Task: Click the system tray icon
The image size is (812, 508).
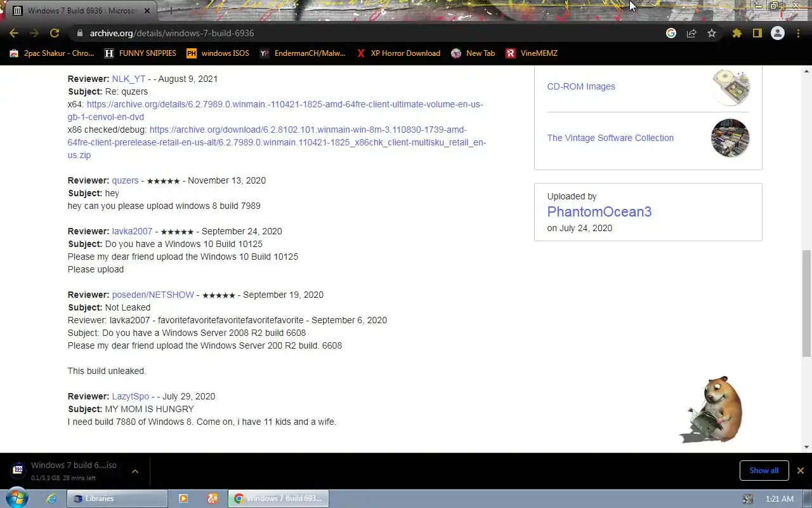Action: [x=748, y=498]
